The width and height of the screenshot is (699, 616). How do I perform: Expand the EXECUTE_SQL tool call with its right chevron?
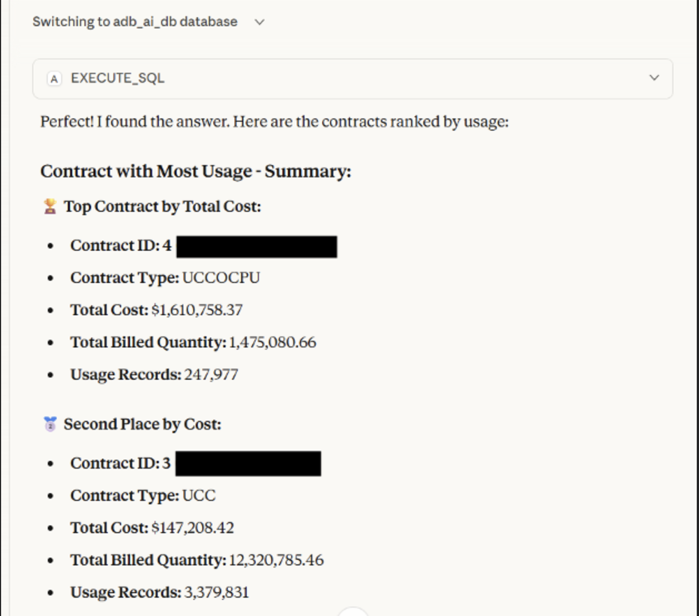click(654, 78)
